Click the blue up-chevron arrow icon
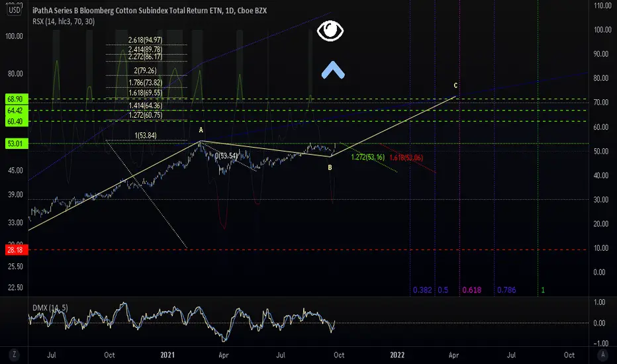Viewport: 617px width, 364px height. (333, 70)
